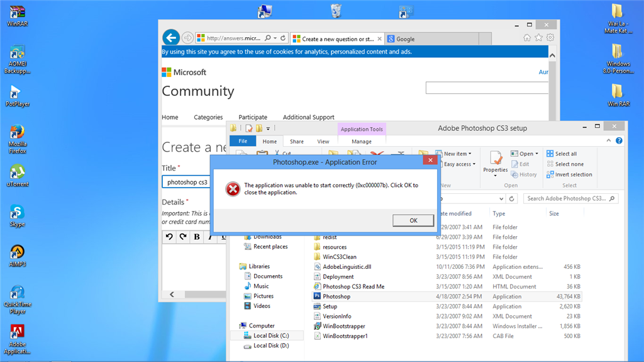Click OK in Application Error dialog
The height and width of the screenshot is (362, 644).
pyautogui.click(x=413, y=220)
